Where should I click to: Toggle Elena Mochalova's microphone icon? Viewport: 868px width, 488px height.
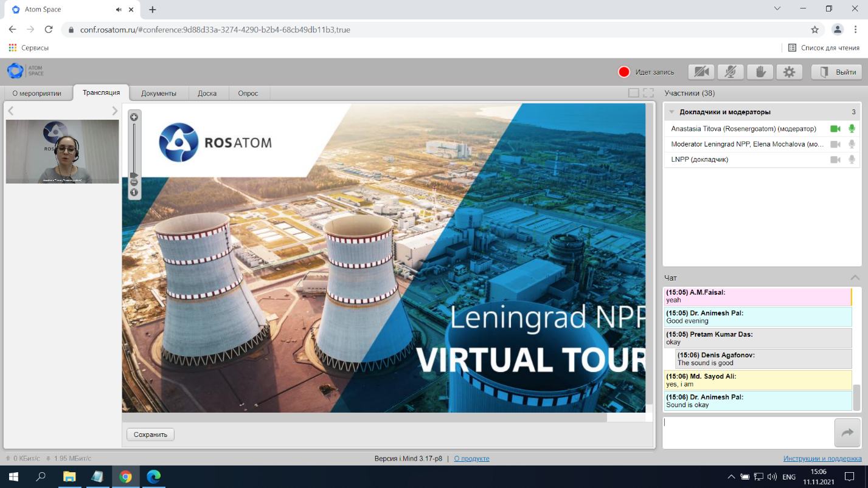pos(852,144)
